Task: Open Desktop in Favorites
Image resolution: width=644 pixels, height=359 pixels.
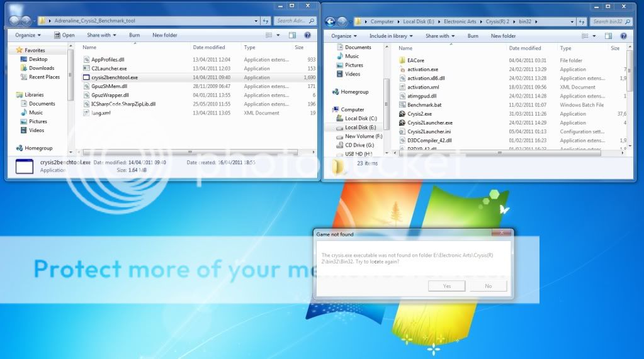Action: [38, 59]
